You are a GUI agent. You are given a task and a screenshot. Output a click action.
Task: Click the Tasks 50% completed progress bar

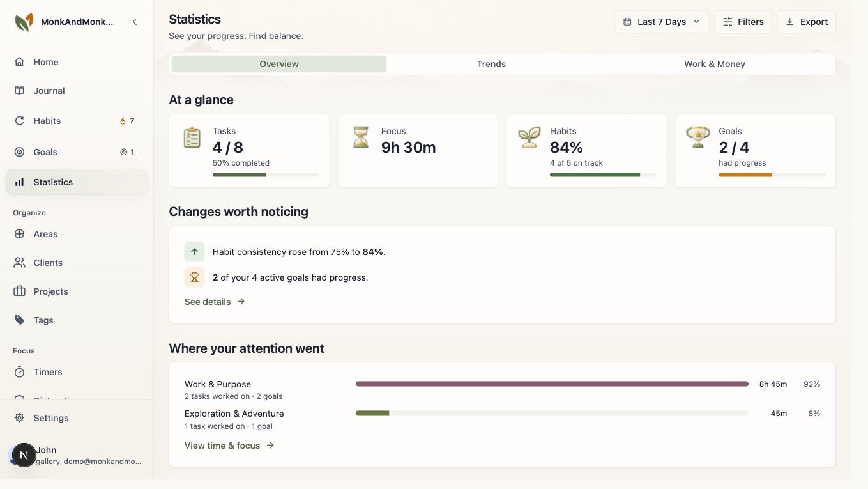[x=266, y=175]
